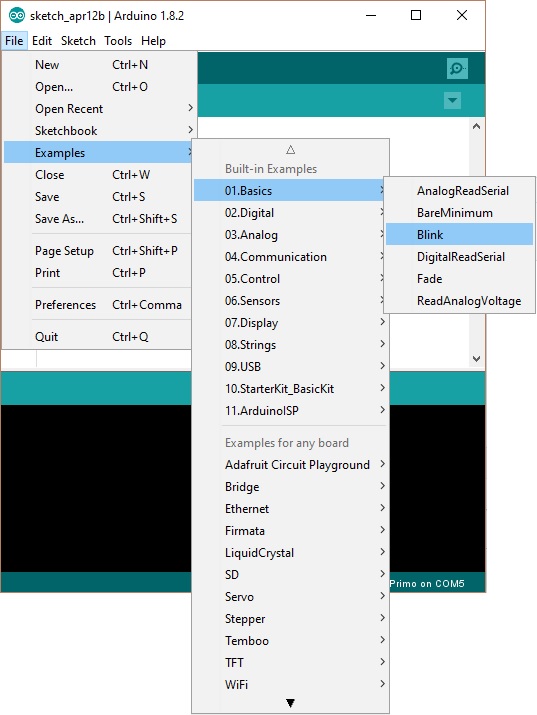
Task: Click the examples menu scroll-up triangle
Action: click(290, 150)
